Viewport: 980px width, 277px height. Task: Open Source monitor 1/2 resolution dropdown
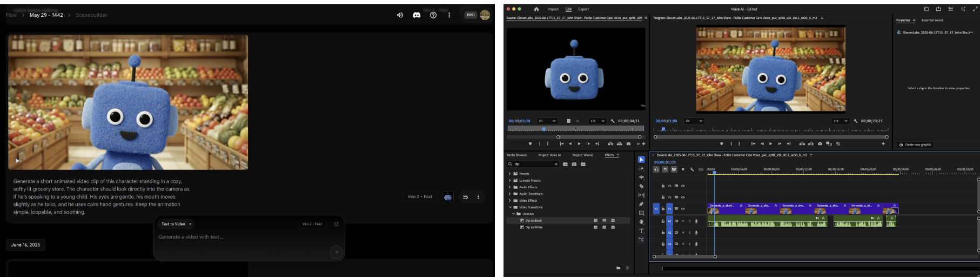(x=597, y=121)
